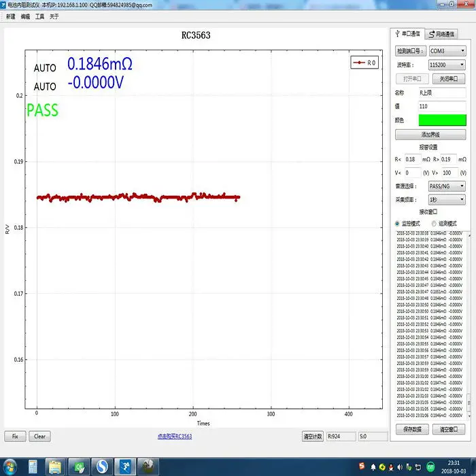Open the Windows Start menu orb

pyautogui.click(x=10, y=467)
